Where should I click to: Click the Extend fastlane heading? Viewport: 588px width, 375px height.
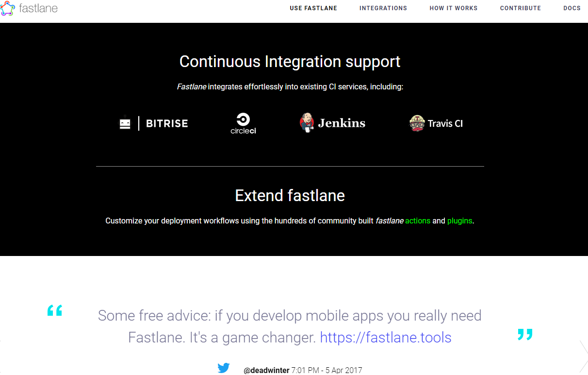pos(290,195)
